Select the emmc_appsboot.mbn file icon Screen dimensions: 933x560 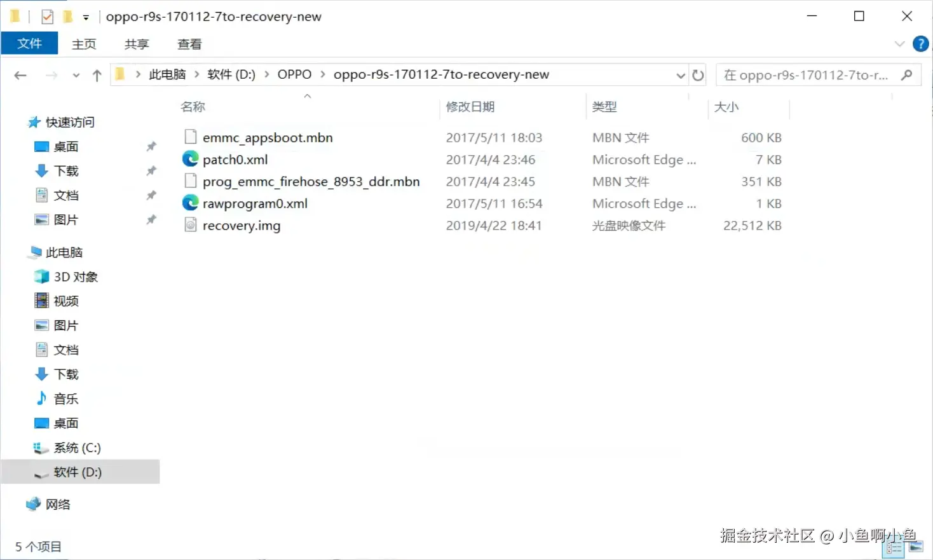[x=190, y=137]
